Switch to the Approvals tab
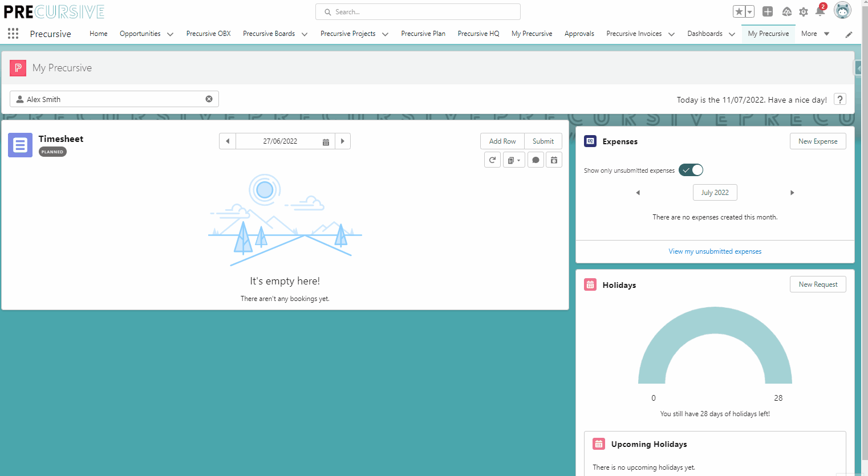The image size is (868, 476). [579, 34]
